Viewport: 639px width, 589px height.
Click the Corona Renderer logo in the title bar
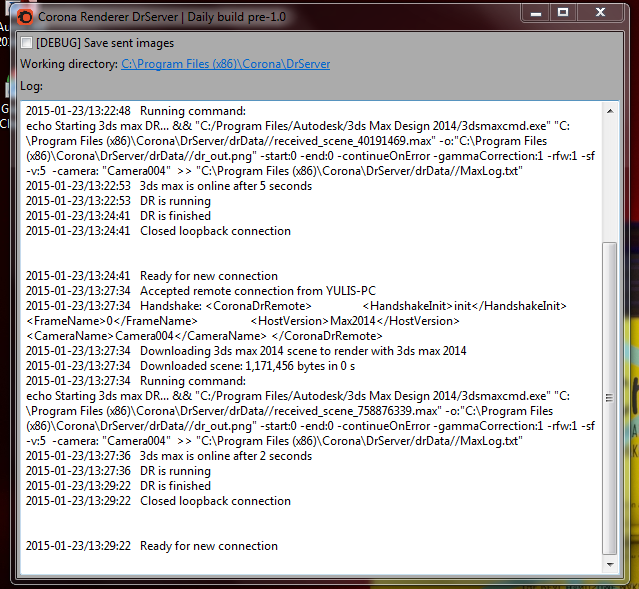tap(25, 17)
